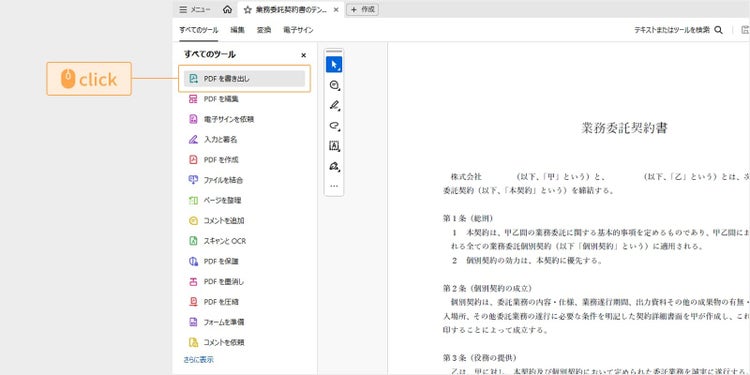Go to the Home icon

pos(228,10)
